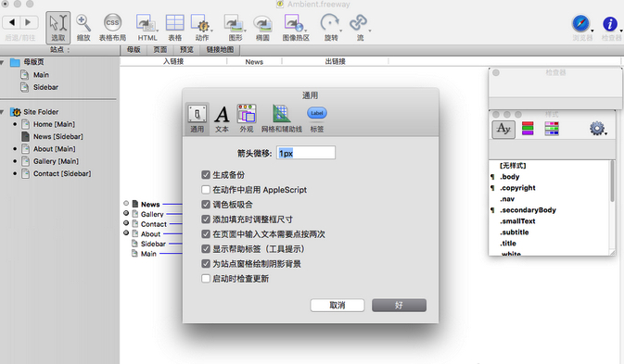Viewport: 624px width, 364px height.
Task: Pick the HTML box tool
Action: coord(146,27)
